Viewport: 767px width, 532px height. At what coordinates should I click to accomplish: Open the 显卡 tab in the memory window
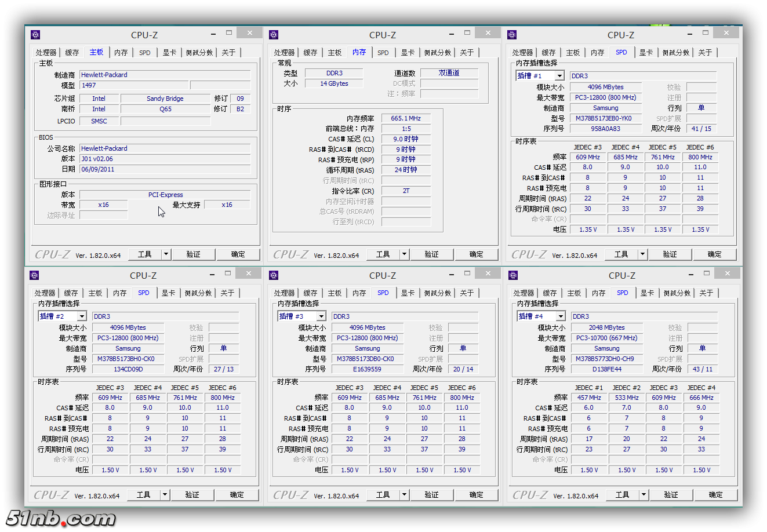click(407, 52)
